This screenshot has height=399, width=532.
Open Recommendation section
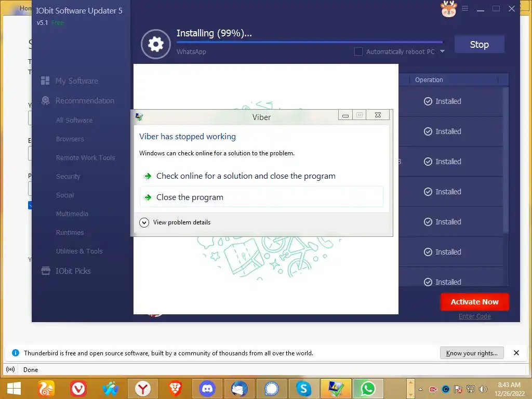(x=85, y=100)
